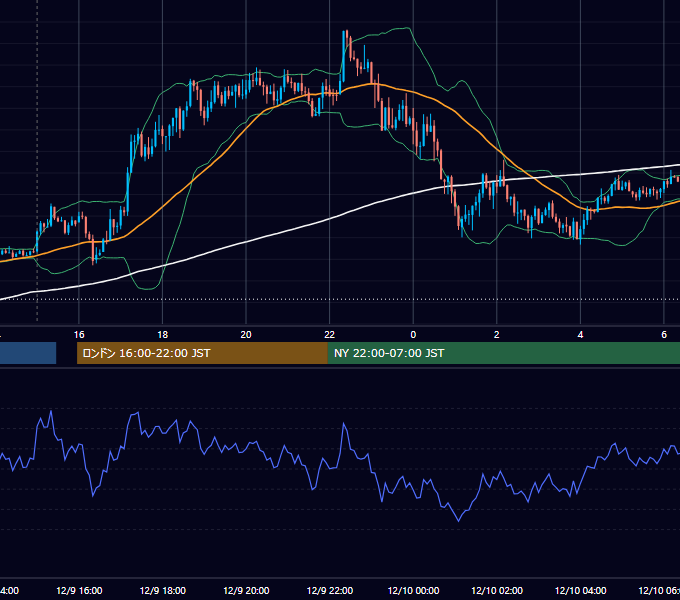Click the 12/10 02:00 date label
The image size is (680, 600).
497,590
